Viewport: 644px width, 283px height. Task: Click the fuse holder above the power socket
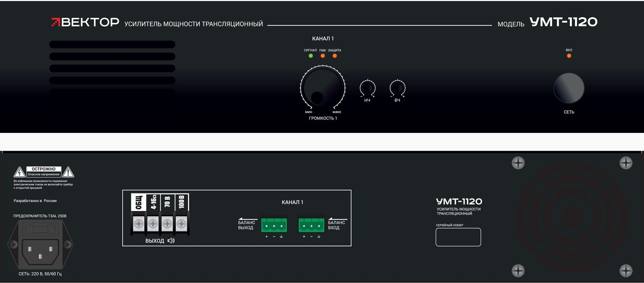40,229
